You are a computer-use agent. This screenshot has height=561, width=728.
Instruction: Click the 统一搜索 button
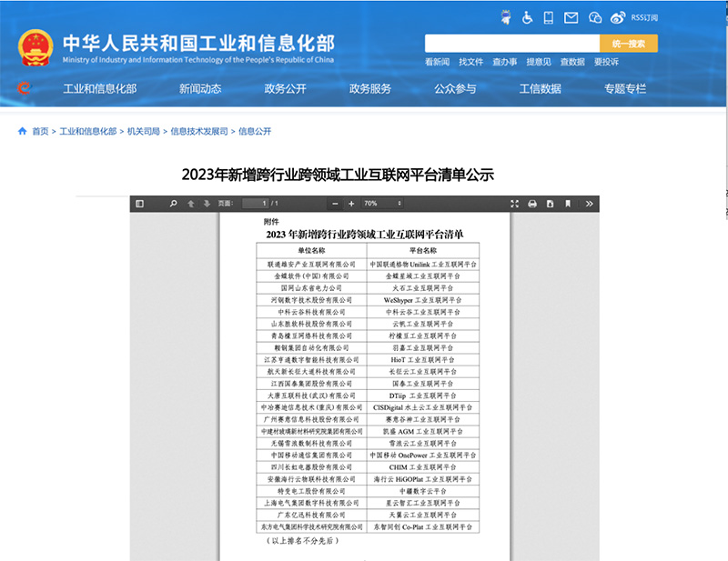click(629, 43)
